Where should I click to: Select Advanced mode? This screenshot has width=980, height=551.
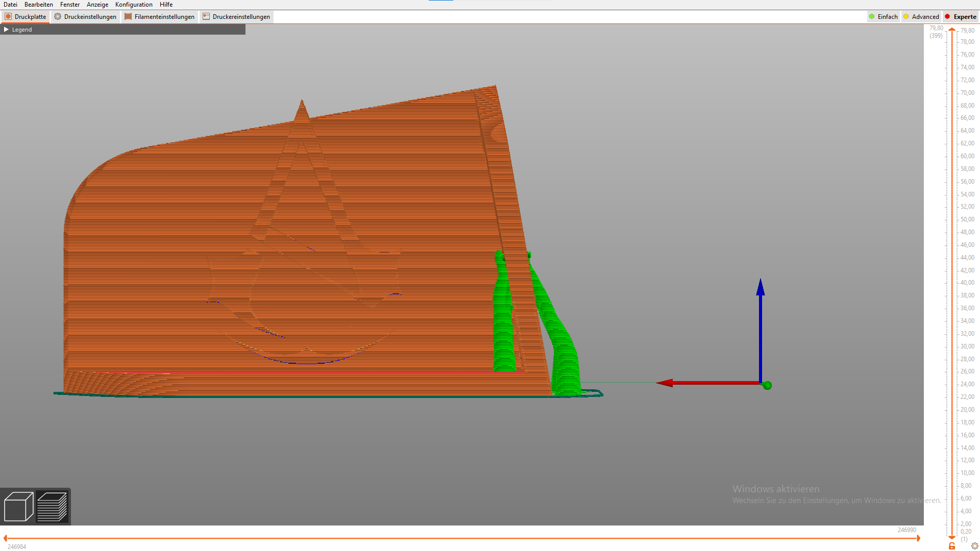(x=921, y=16)
